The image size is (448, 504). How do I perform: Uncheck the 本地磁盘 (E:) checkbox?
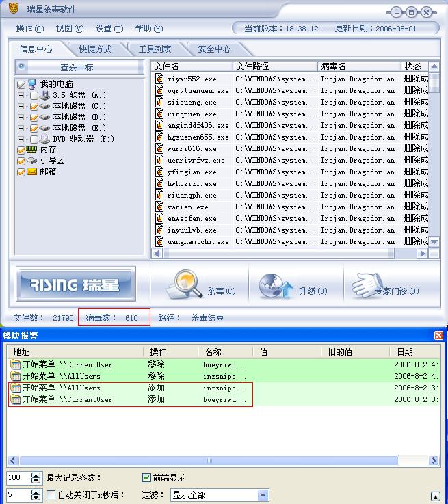[34, 129]
